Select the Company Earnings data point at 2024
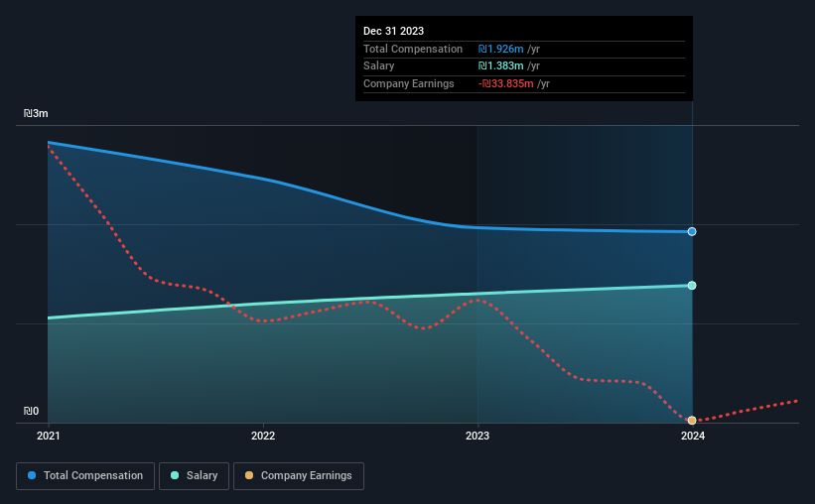Viewport: 815px width, 504px height. point(692,421)
